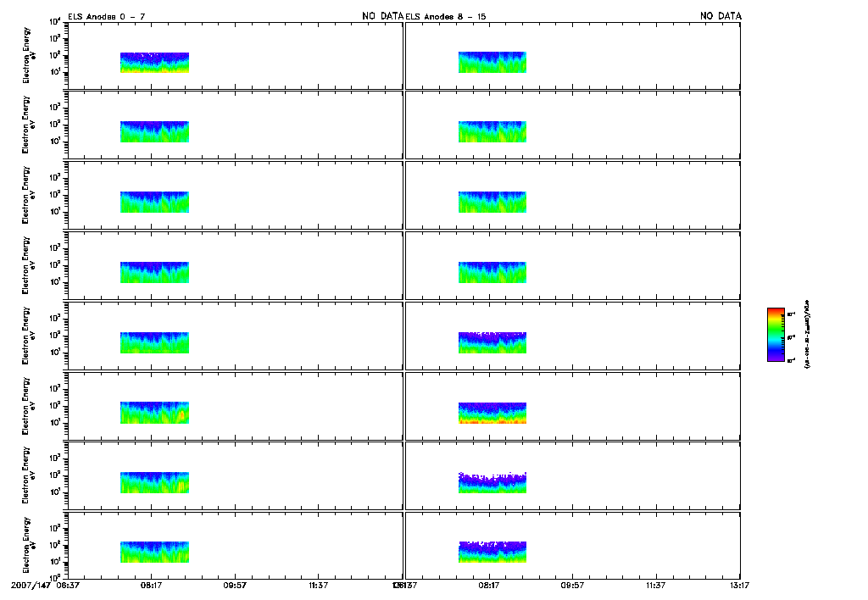Image resolution: width=868 pixels, height=600 pixels.
Task: Click the 09:57 time label under the left column
Action: (235, 585)
